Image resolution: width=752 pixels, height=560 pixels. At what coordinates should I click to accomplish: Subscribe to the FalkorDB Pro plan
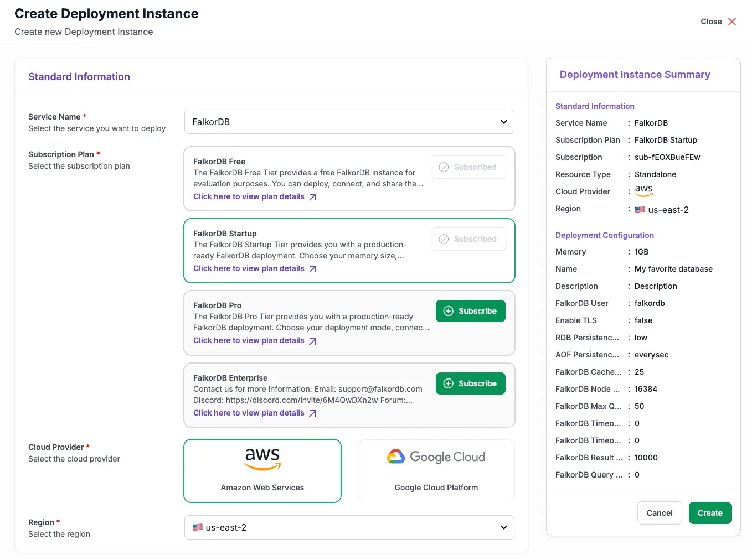point(471,311)
